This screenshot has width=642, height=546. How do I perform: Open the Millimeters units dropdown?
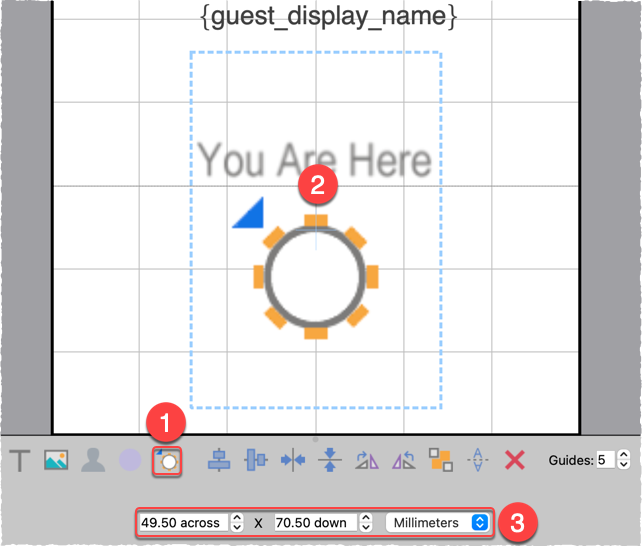pyautogui.click(x=438, y=522)
